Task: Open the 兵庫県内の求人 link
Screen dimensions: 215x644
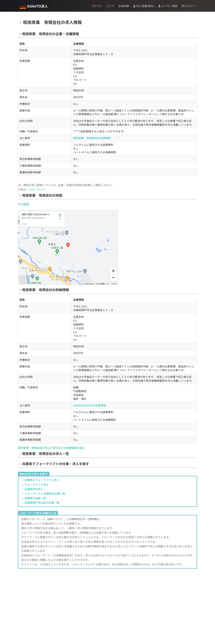Action: pyautogui.click(x=34, y=489)
